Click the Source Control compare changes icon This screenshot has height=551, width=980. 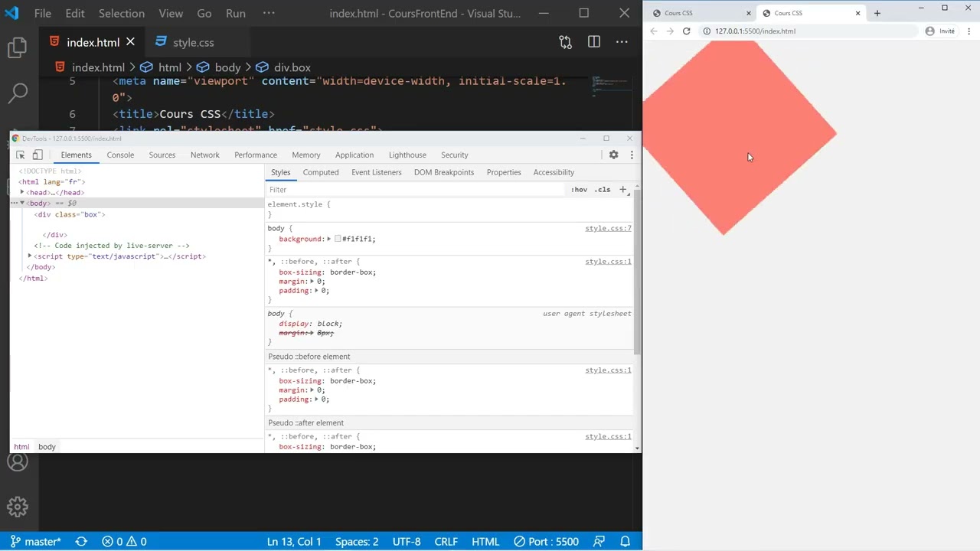point(565,42)
